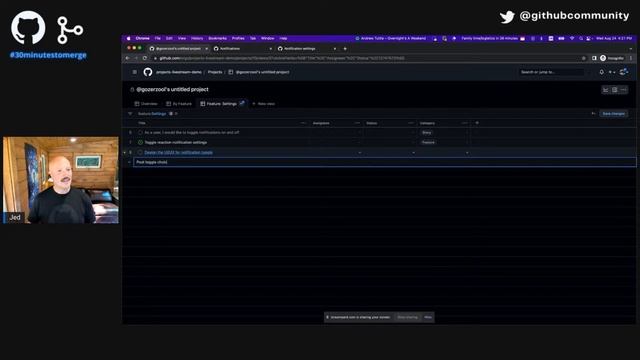Click the Twitter bird icon
This screenshot has width=640, height=360.
coord(507,17)
